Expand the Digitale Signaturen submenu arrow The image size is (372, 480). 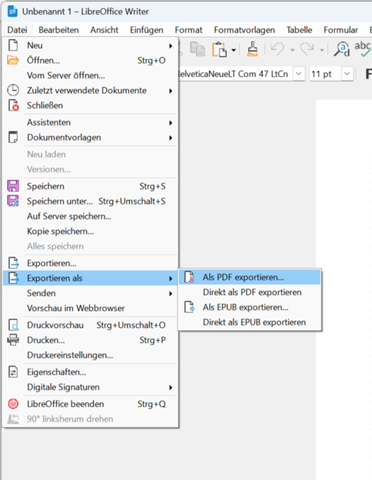[x=170, y=387]
